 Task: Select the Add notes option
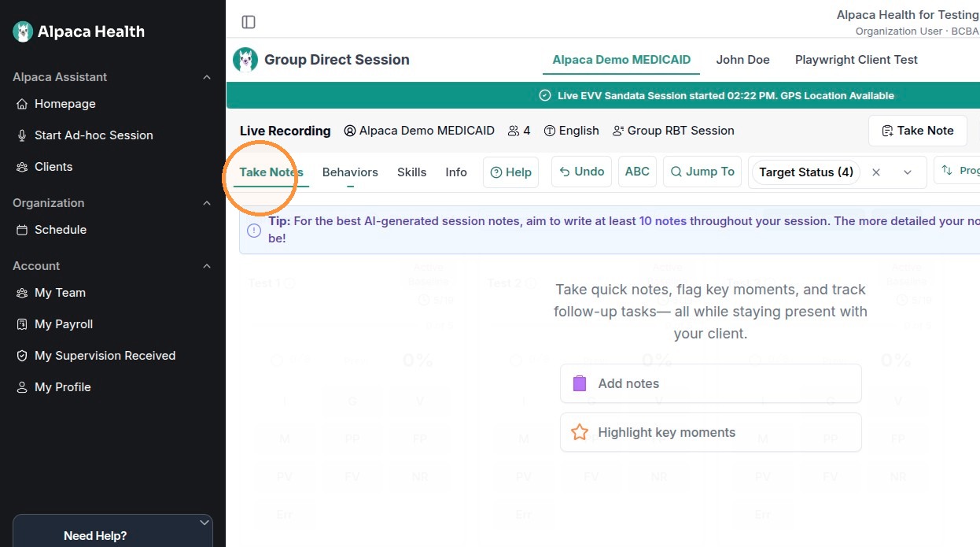click(710, 383)
